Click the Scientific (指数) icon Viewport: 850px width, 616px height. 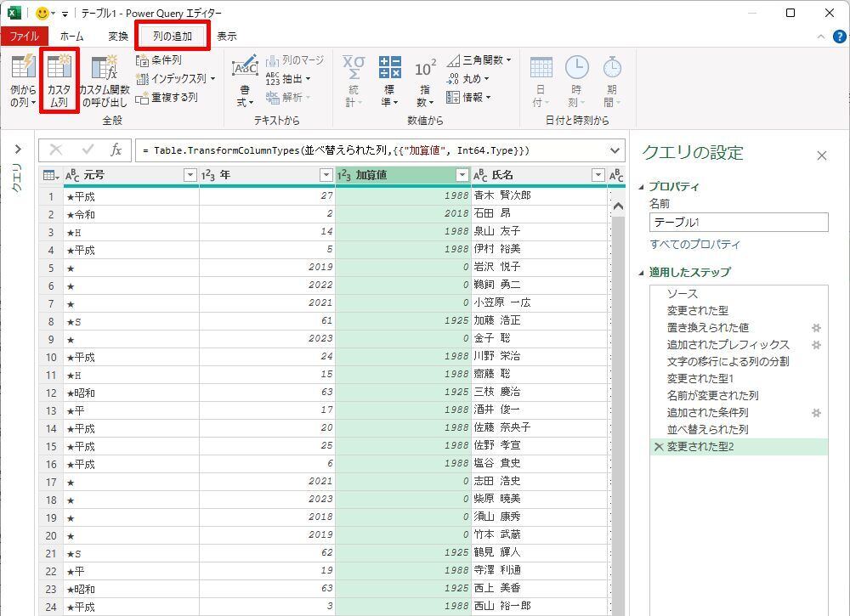pos(425,69)
